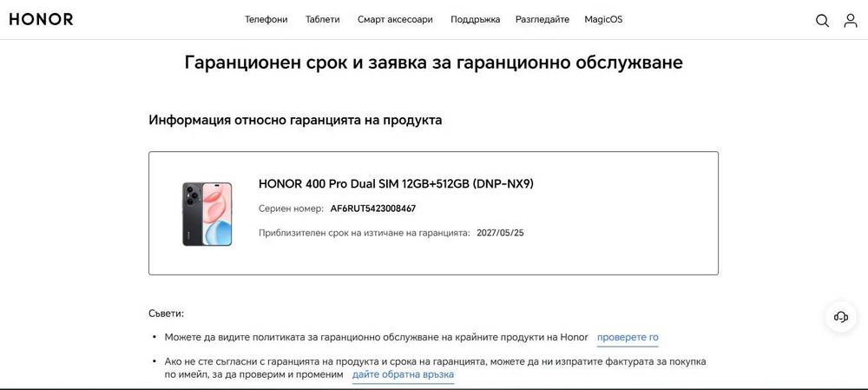
Task: Open the Поддръжка menu
Action: tap(476, 19)
